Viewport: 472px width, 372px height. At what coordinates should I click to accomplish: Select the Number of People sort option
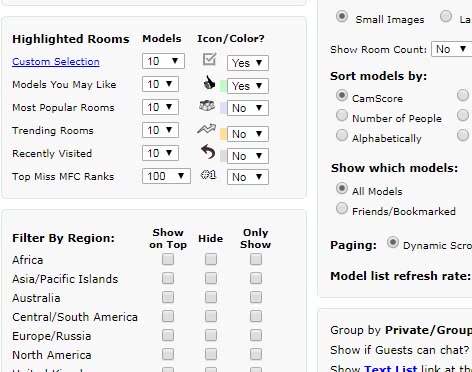[x=342, y=116]
